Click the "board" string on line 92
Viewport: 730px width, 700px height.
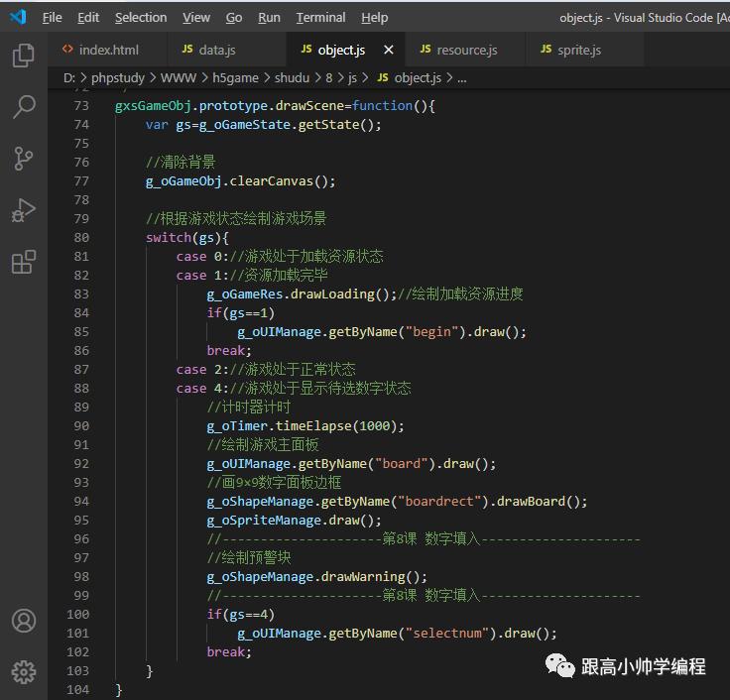pyautogui.click(x=402, y=464)
